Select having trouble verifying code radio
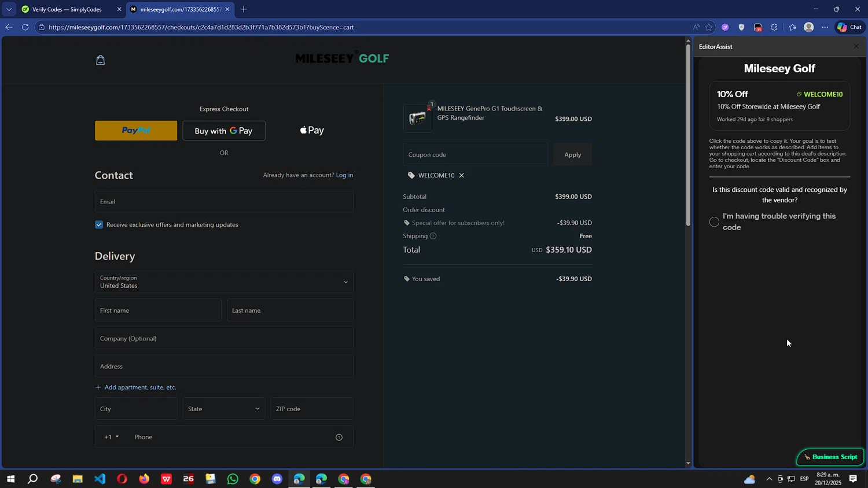This screenshot has height=488, width=868. pos(714,222)
